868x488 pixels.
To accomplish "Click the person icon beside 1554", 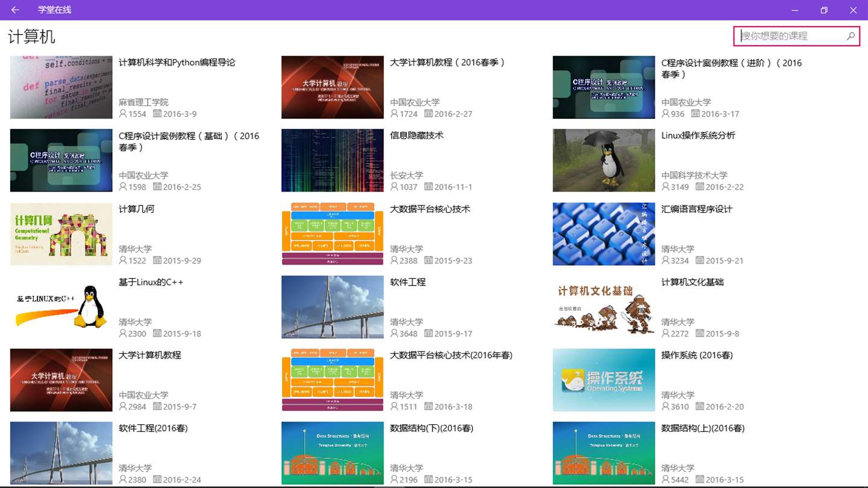I will [123, 114].
